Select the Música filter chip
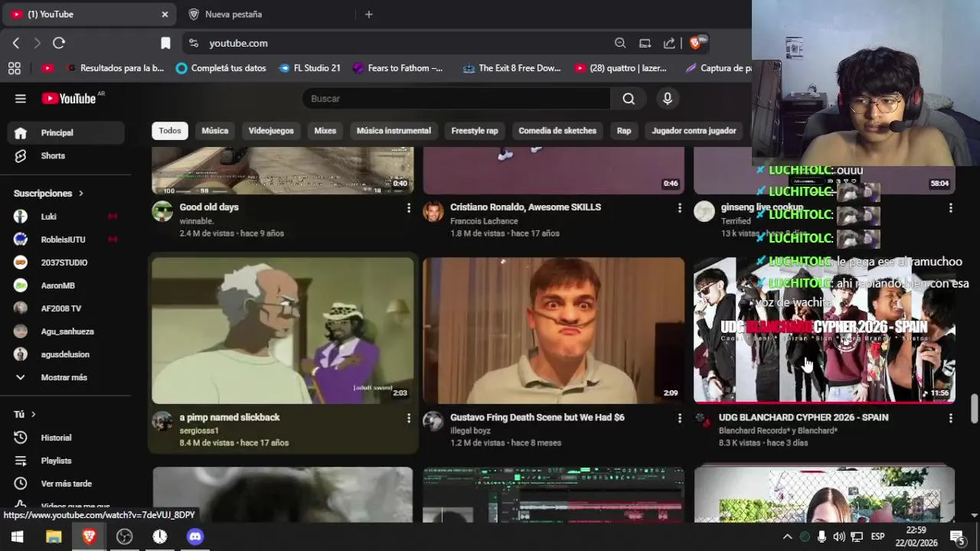Viewport: 980px width, 551px height. click(215, 131)
